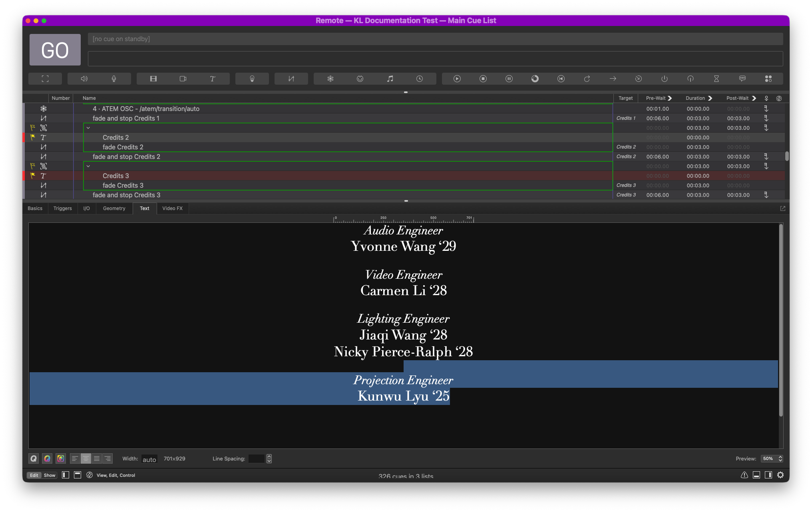Add a Video cue with film icon
The image size is (812, 512).
(x=153, y=79)
